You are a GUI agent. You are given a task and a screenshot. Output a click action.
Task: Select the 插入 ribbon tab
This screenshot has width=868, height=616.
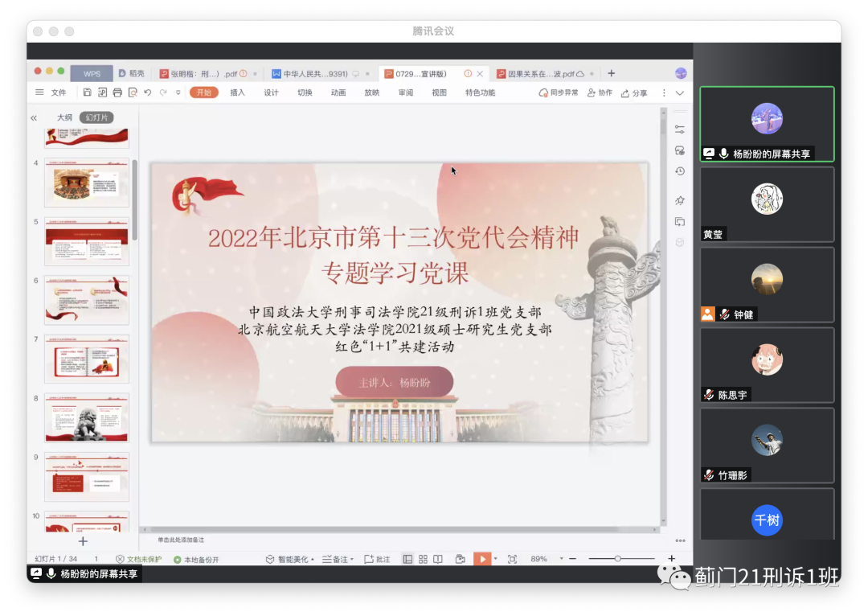(x=237, y=92)
